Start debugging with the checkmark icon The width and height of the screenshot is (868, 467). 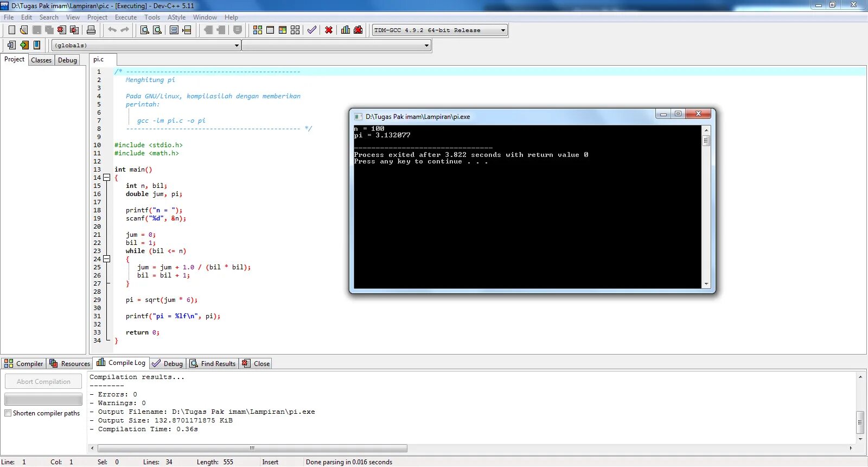312,30
